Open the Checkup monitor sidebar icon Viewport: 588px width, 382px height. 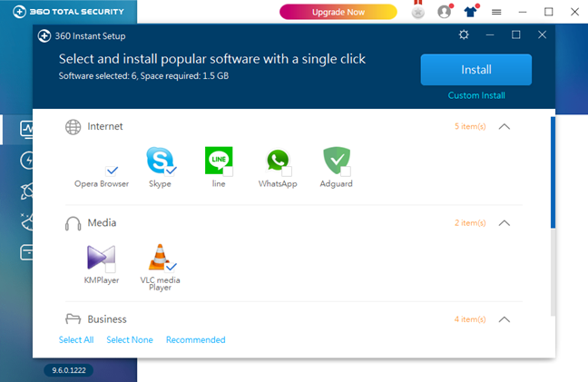pyautogui.click(x=26, y=130)
